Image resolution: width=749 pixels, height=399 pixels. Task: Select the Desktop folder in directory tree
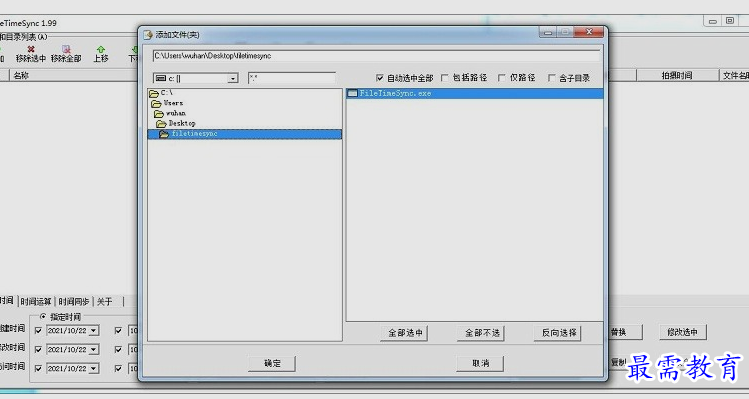[176, 123]
